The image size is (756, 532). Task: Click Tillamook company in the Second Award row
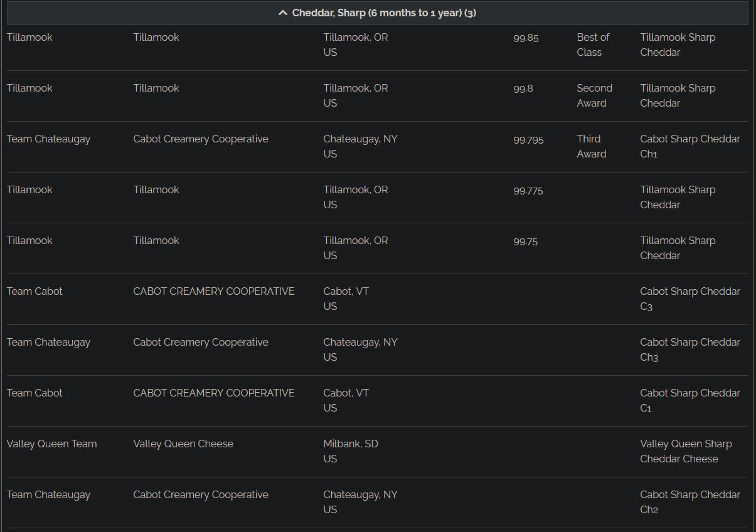pyautogui.click(x=156, y=88)
